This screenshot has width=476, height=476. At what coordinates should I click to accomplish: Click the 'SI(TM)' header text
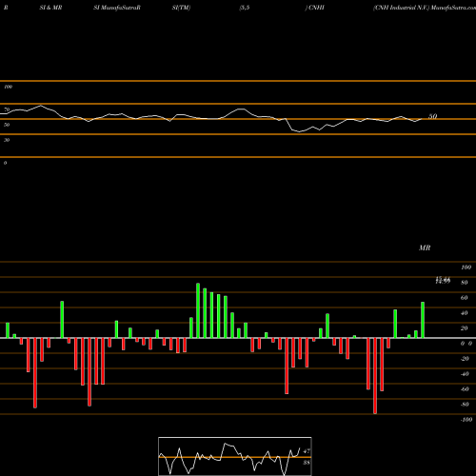181,8
